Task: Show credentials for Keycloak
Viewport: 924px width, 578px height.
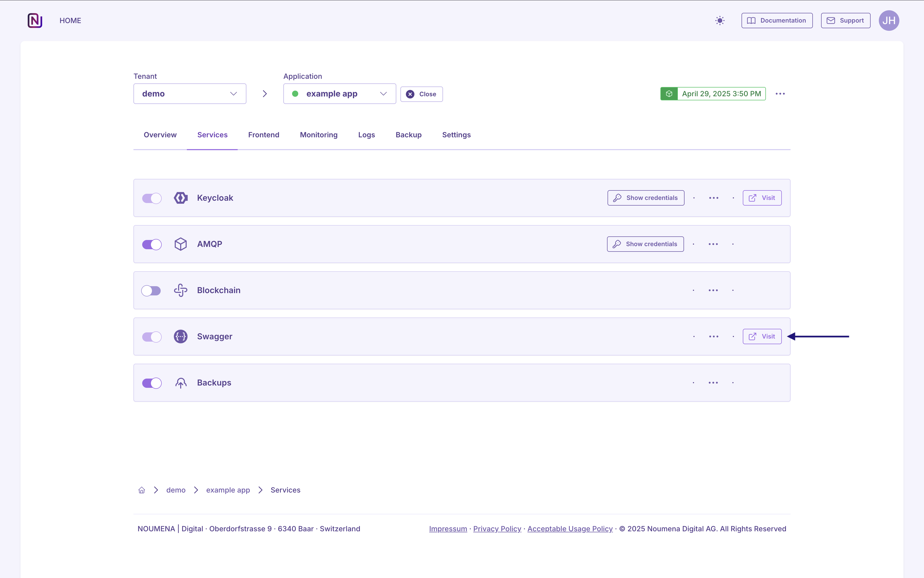Action: [x=645, y=198]
